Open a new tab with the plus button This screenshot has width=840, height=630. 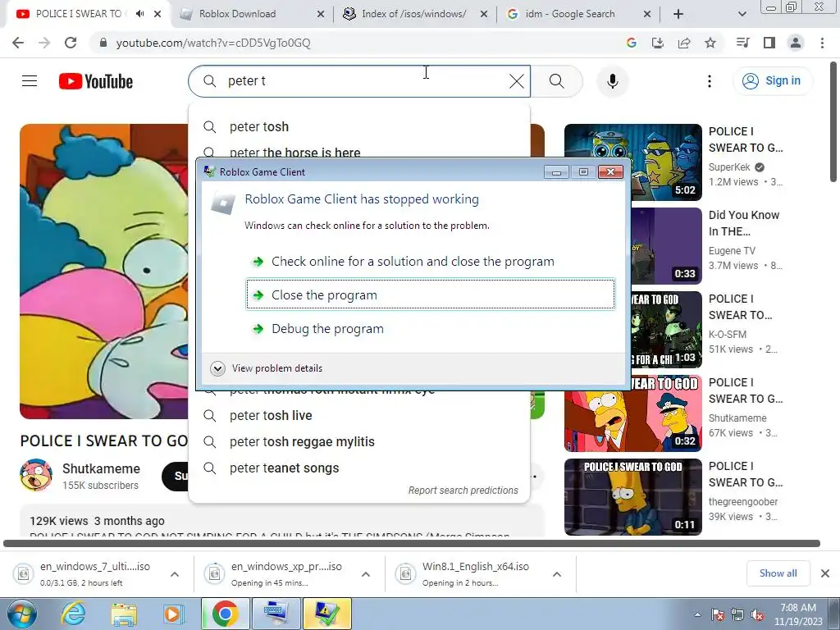pyautogui.click(x=678, y=14)
